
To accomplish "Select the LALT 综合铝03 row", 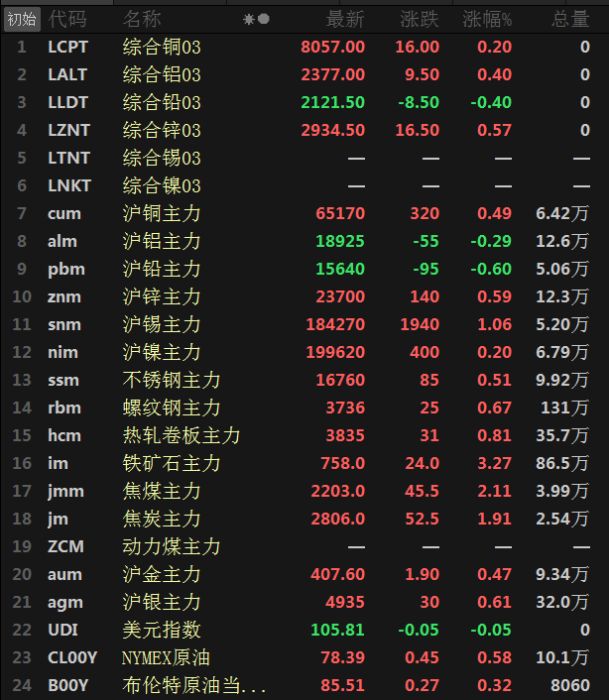I will [304, 74].
